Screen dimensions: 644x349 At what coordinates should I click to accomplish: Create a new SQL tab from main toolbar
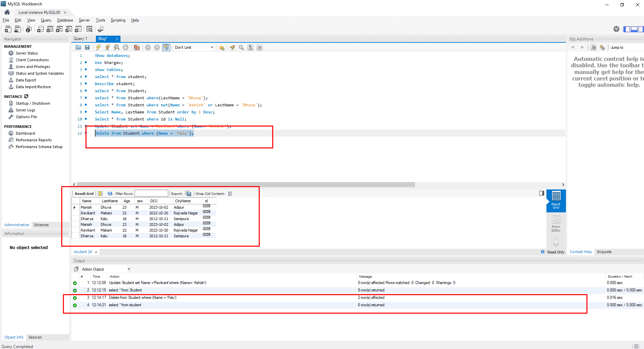coord(8,29)
